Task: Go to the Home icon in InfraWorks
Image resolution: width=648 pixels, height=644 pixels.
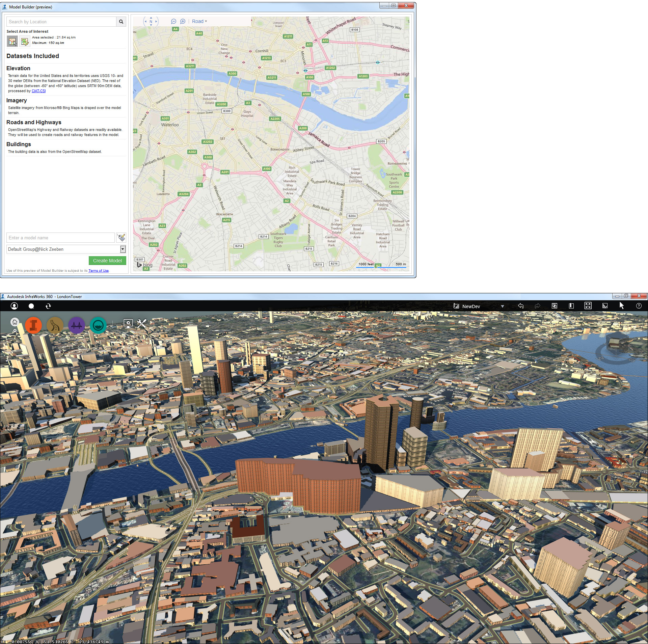Action: click(15, 322)
